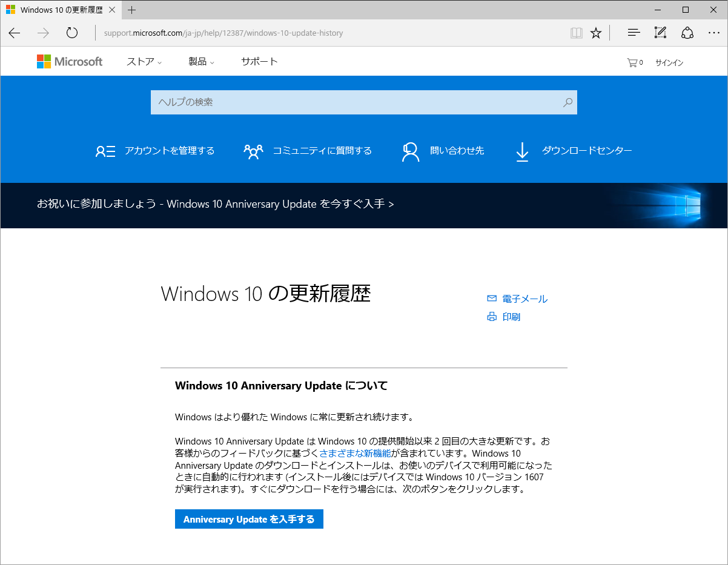728x565 pixels.
Task: Open the Share icon in toolbar
Action: click(x=687, y=33)
